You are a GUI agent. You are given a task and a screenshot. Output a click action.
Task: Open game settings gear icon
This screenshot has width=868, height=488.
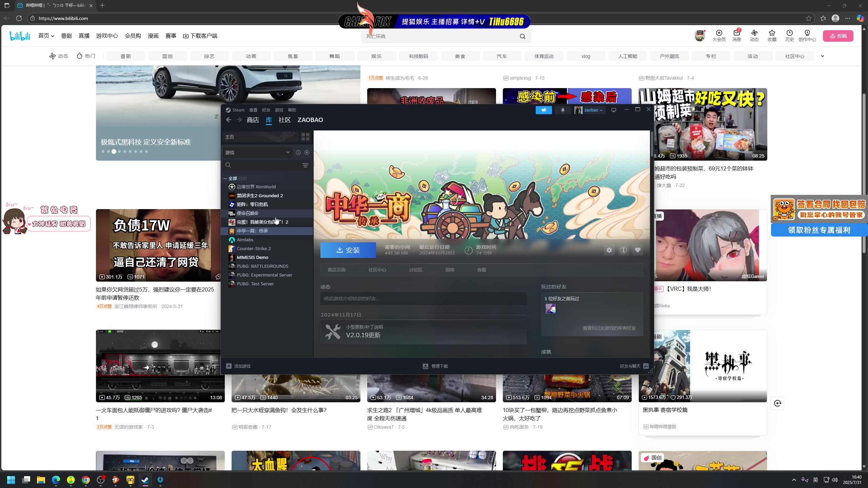(609, 250)
